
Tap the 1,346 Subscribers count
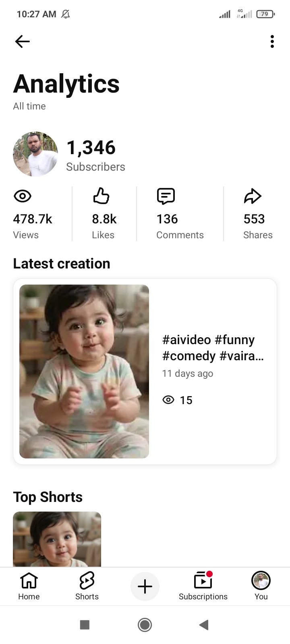click(95, 155)
